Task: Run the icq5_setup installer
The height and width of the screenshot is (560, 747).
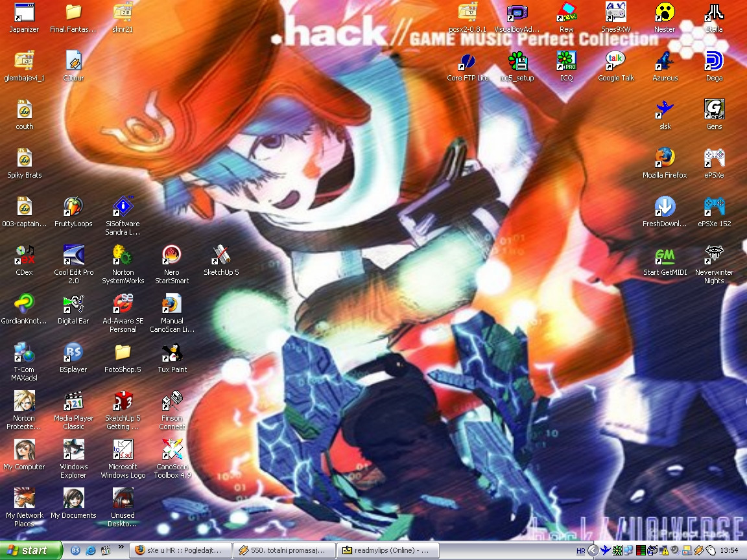Action: [517, 66]
